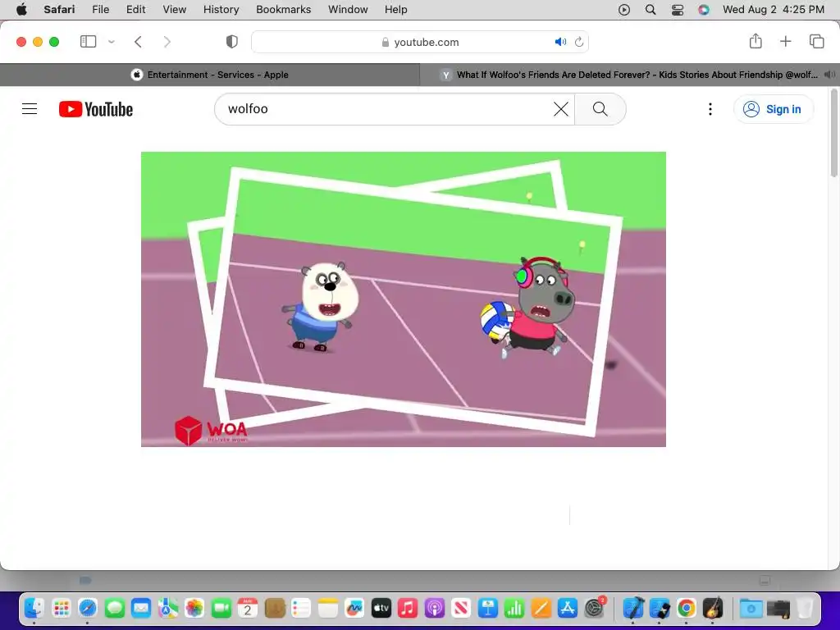The image size is (840, 630).
Task: Sign in to YouTube
Action: click(x=773, y=109)
